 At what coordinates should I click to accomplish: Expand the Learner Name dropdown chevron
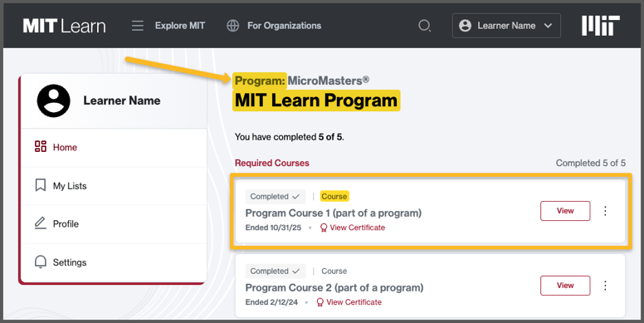(x=548, y=26)
